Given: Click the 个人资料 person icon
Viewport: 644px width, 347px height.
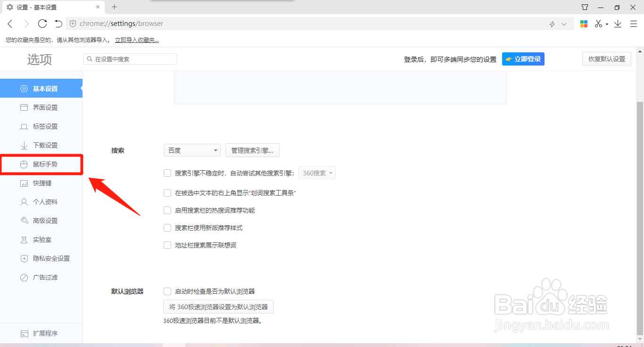Looking at the screenshot, I should (24, 202).
